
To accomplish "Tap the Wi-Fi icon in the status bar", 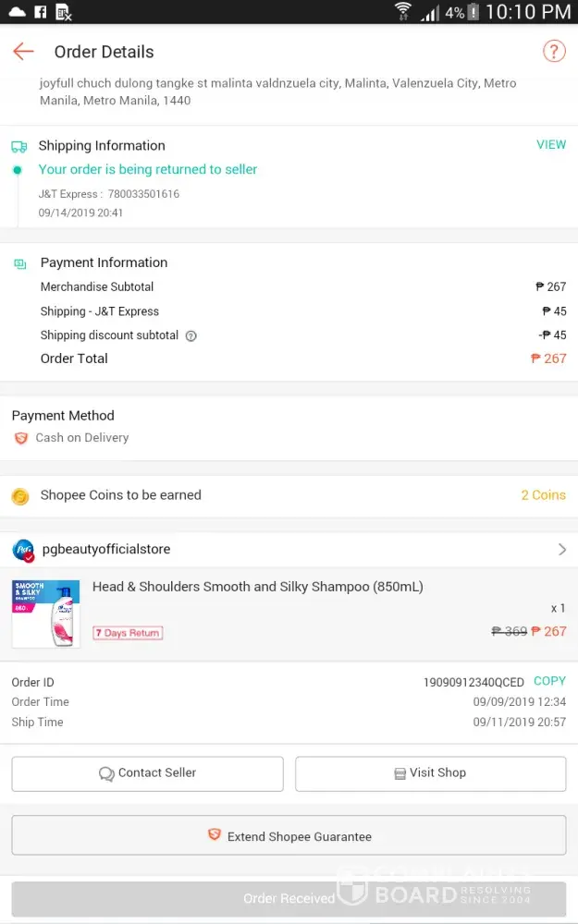I will click(402, 12).
